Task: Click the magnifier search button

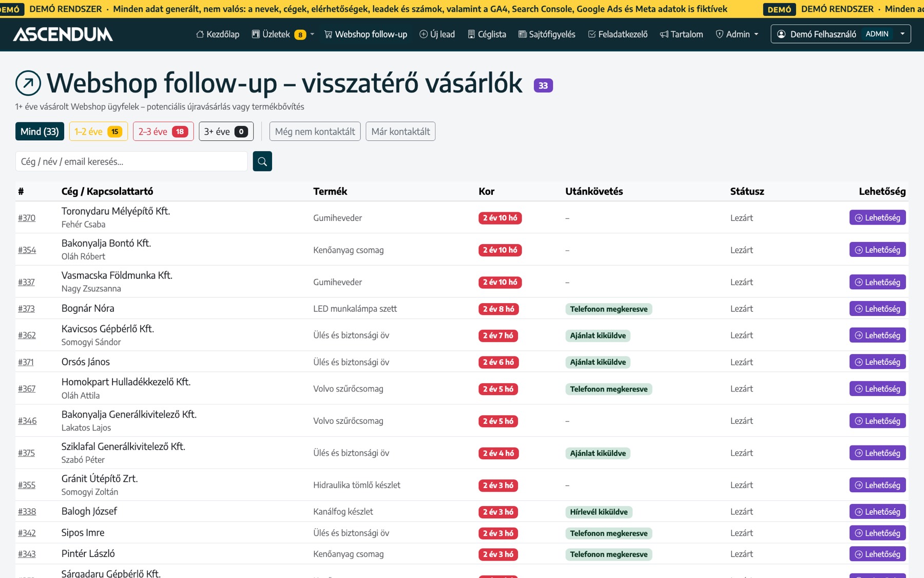Action: click(262, 161)
